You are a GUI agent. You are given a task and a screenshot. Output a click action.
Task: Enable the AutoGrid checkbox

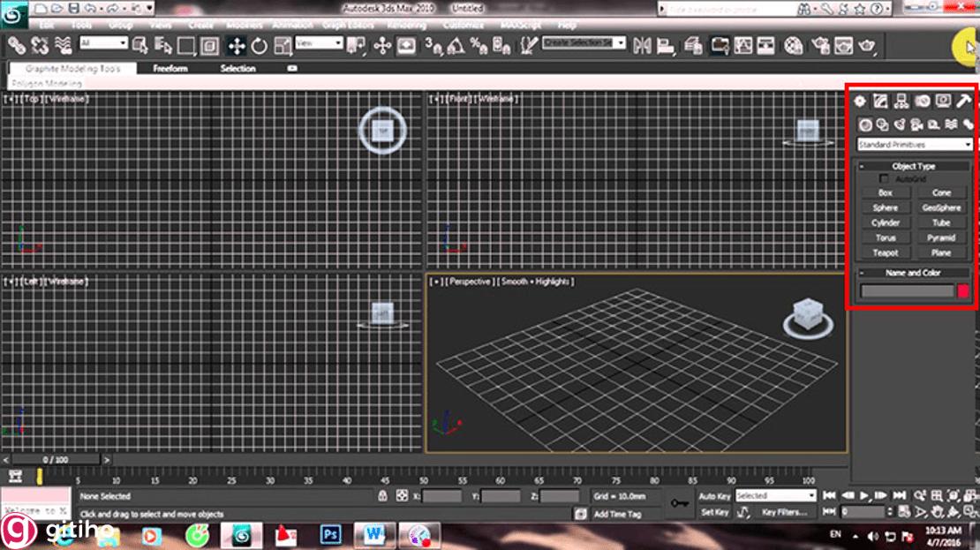[x=884, y=177]
